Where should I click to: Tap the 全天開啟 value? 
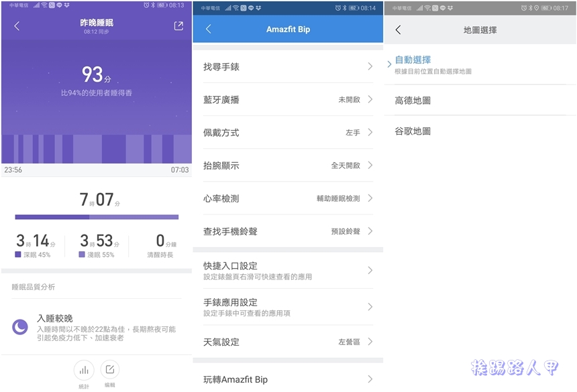(x=346, y=166)
